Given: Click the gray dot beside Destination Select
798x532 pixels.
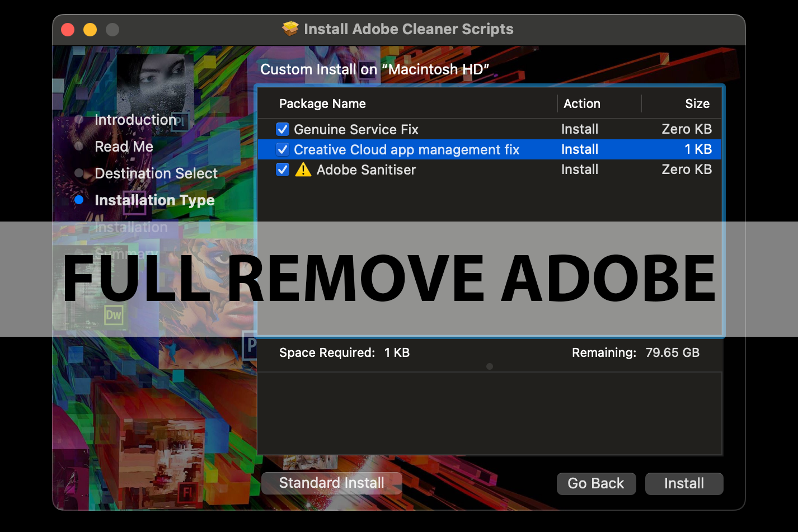Looking at the screenshot, I should click(x=79, y=173).
